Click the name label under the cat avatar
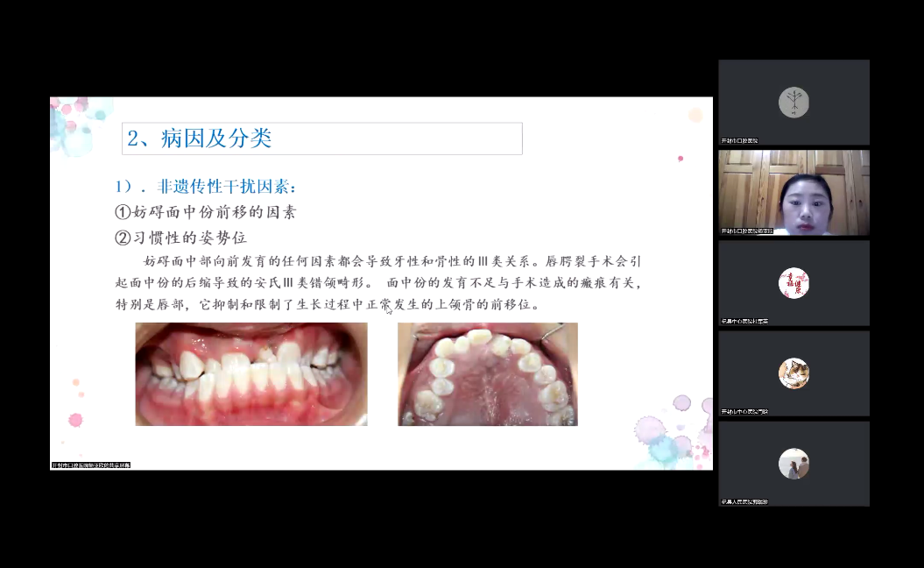Screen dimensions: 924x568 (744, 412)
